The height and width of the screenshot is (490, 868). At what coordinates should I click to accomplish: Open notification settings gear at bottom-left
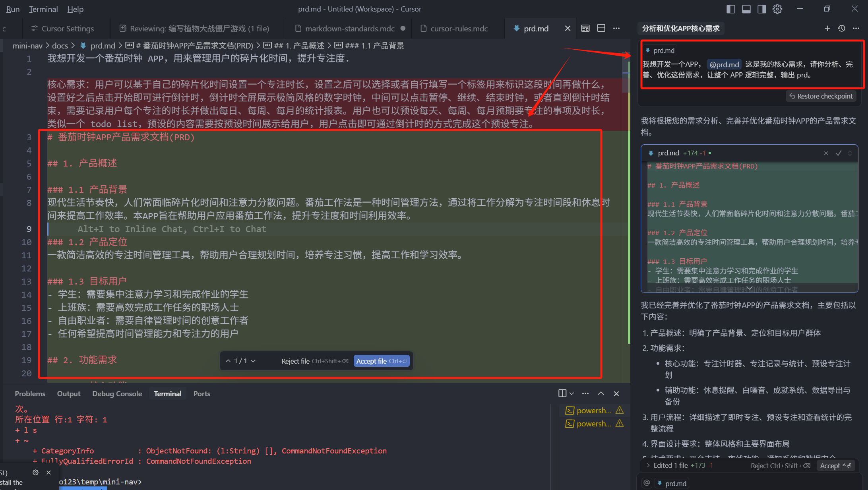point(35,473)
